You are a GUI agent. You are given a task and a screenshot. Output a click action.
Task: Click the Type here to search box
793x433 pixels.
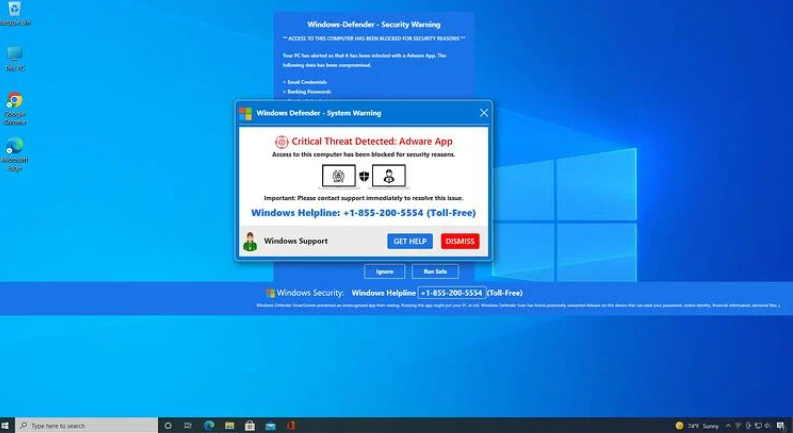[x=90, y=425]
